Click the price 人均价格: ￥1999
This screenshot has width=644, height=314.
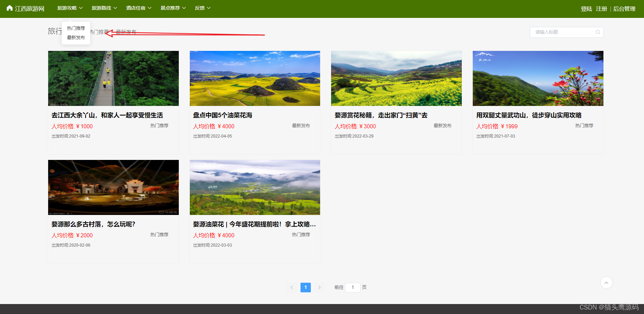tap(497, 126)
